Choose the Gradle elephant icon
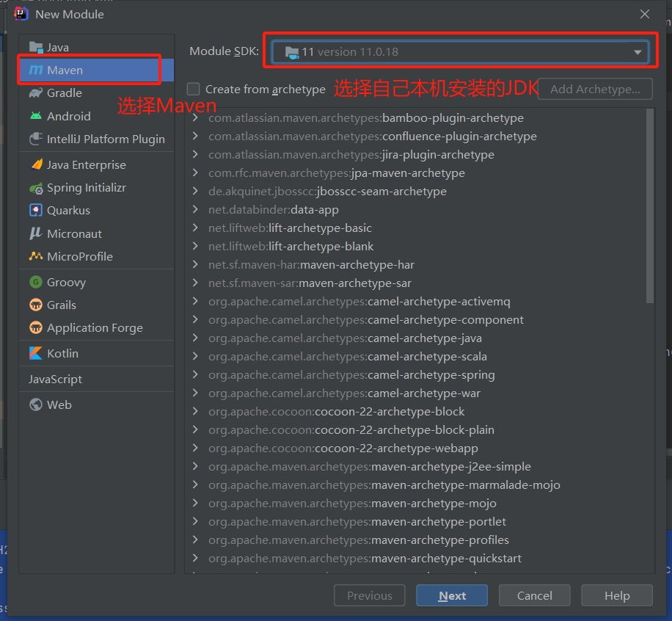Image resolution: width=672 pixels, height=621 pixels. [x=36, y=92]
